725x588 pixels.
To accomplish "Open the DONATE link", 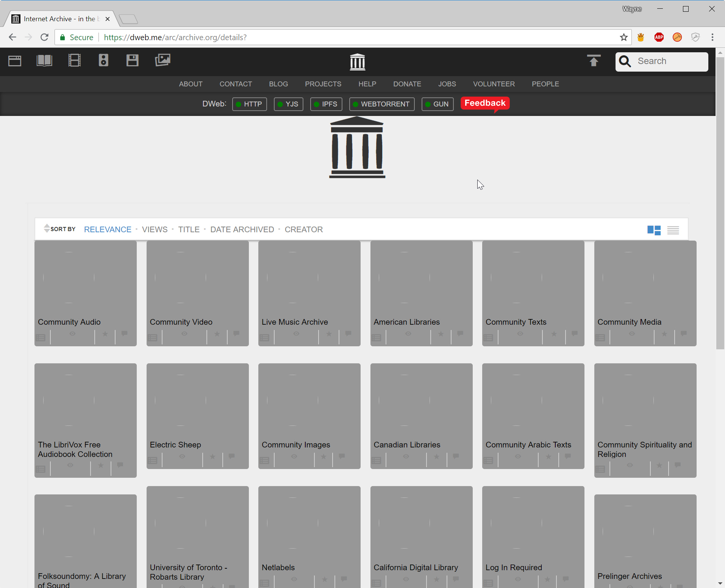I will click(407, 84).
